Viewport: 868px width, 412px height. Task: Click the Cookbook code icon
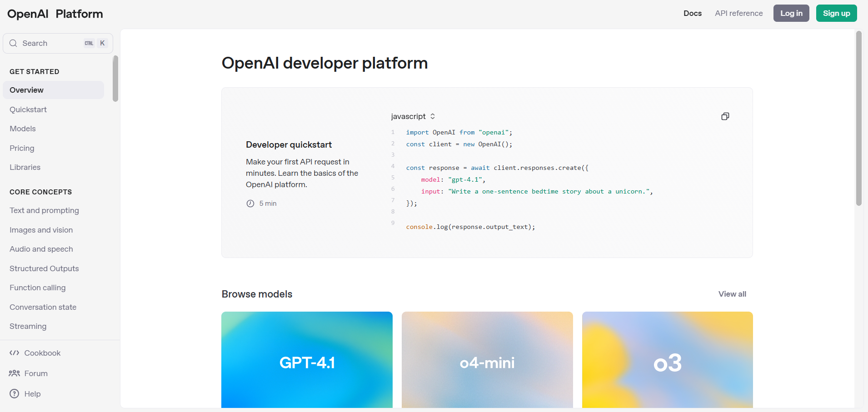[14, 353]
